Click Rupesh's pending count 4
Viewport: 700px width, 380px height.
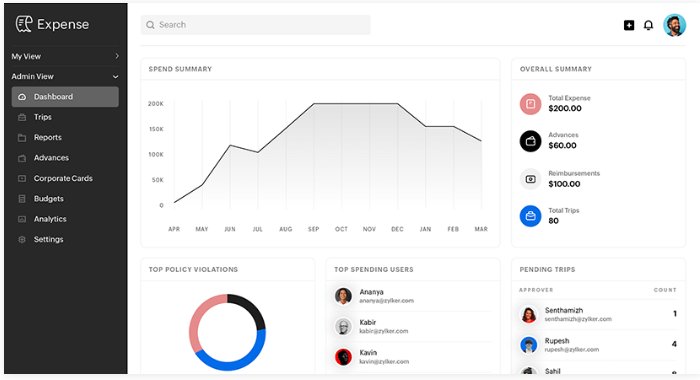(674, 344)
